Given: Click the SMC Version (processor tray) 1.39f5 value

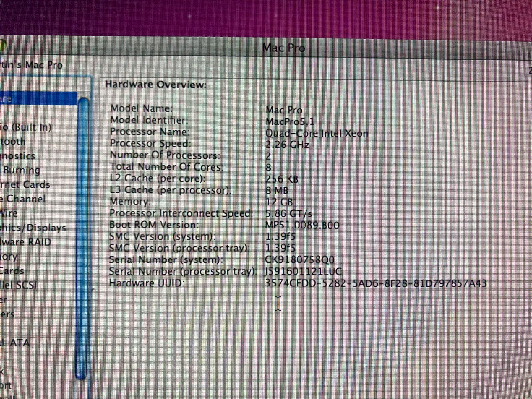Looking at the screenshot, I should (280, 248).
